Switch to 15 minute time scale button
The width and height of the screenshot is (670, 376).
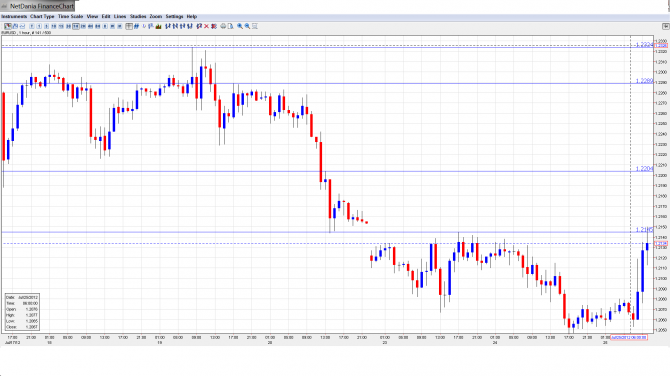pos(61,26)
